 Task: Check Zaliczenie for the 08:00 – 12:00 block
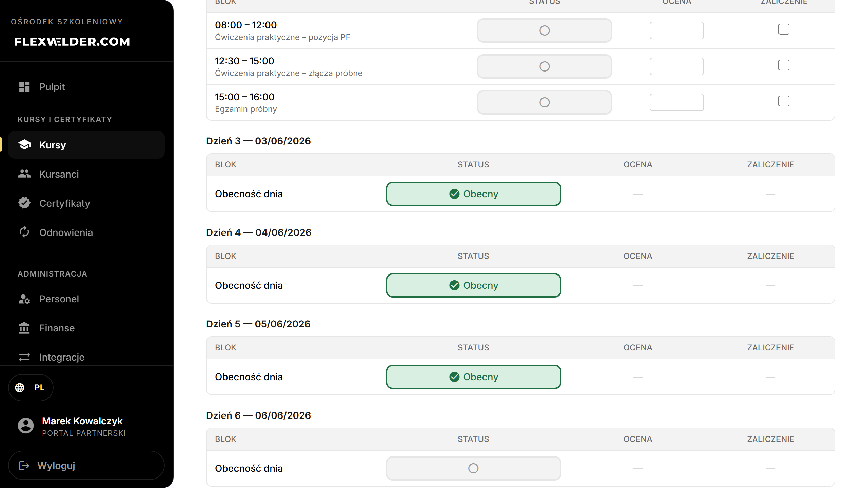click(784, 29)
